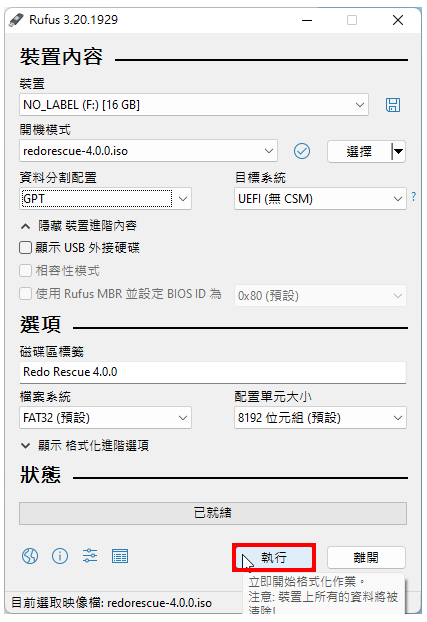This screenshot has width=427, height=622.
Task: Toggle the 使用 Rufus MBR checkbox
Action: (25, 294)
